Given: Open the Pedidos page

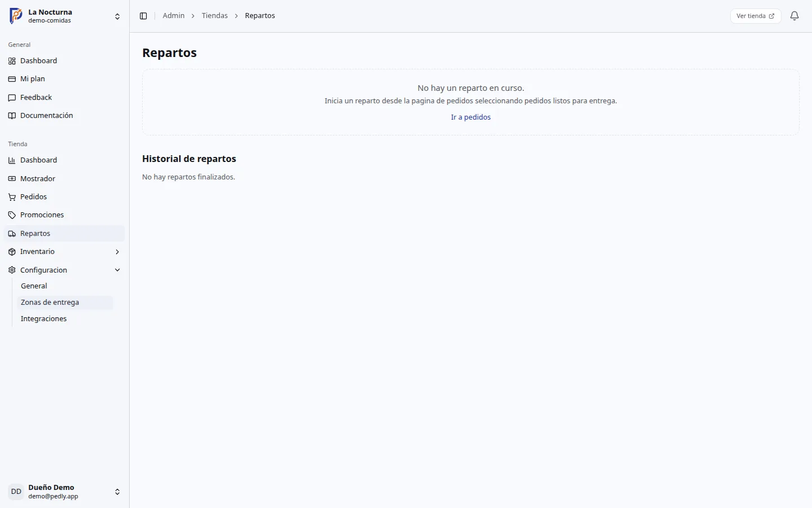Looking at the screenshot, I should [64, 197].
